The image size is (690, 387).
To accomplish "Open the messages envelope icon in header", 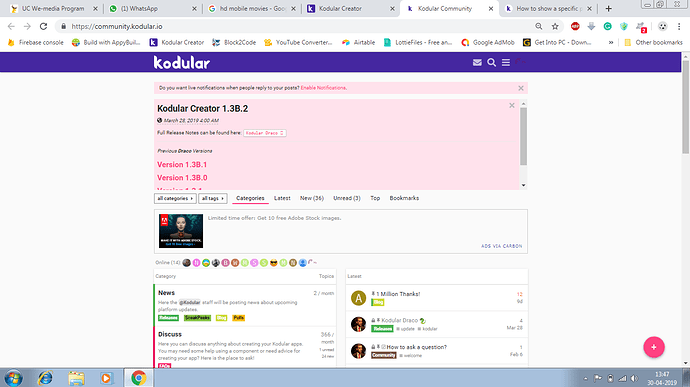I will 477,63.
